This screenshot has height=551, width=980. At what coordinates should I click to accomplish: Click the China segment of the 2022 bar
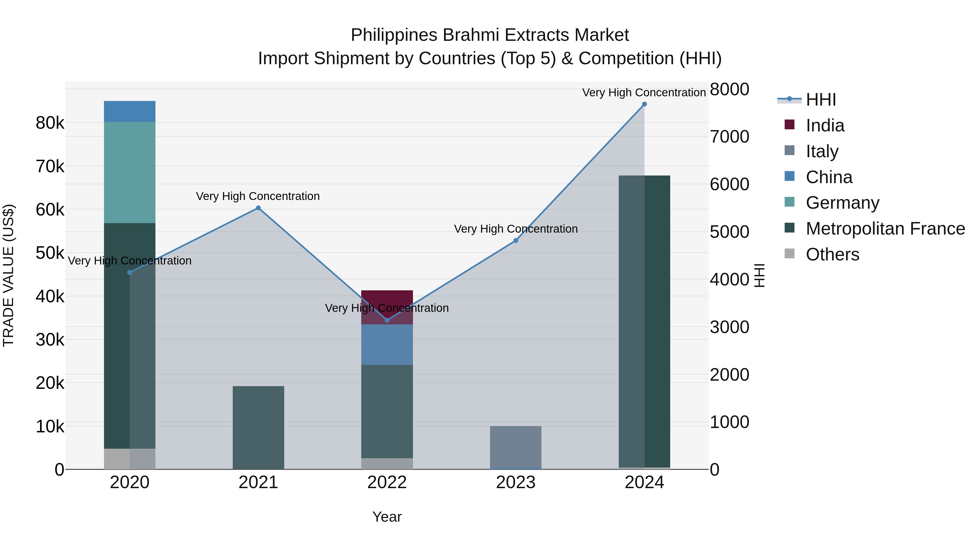387,344
